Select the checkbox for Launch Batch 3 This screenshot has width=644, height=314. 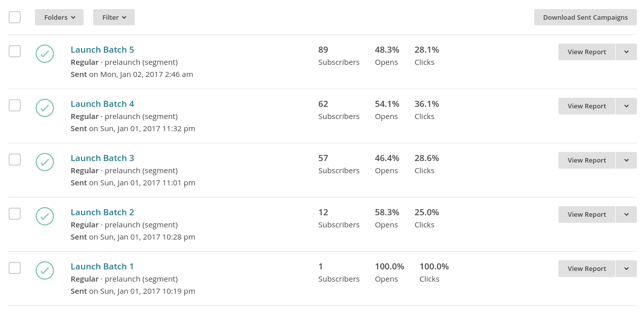15,159
